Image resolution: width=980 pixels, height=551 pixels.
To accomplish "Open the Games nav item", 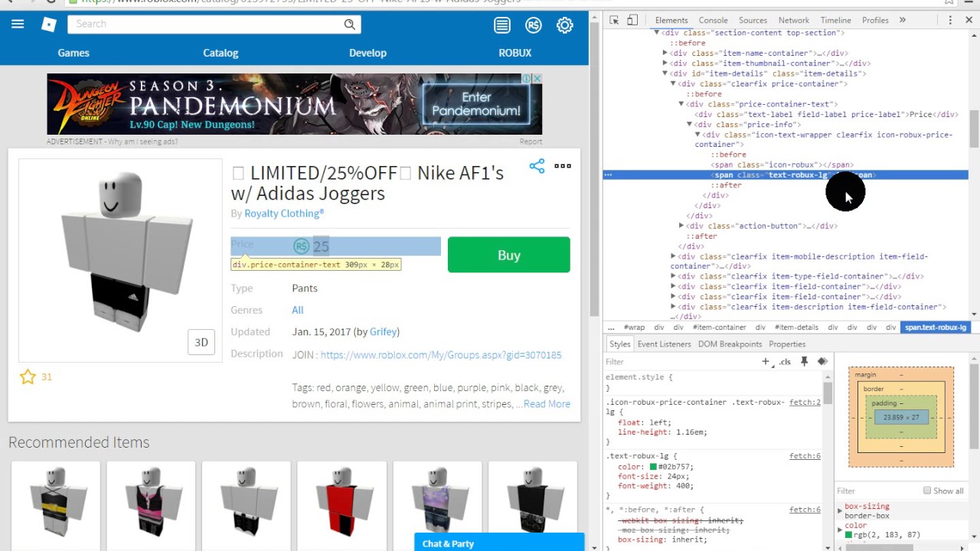I will (x=73, y=53).
